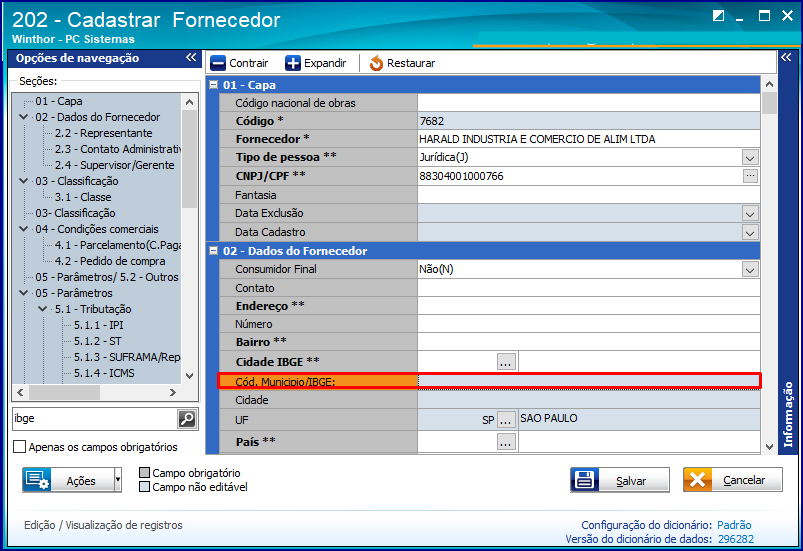Viewport: 803px width, 551px height.
Task: Click the magnifier search icon next to ibge
Action: coord(187,419)
